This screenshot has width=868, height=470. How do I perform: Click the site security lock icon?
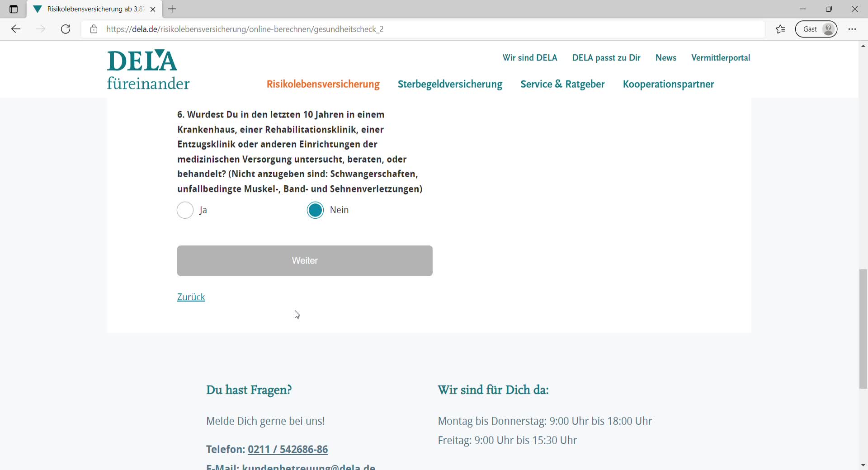(x=94, y=29)
